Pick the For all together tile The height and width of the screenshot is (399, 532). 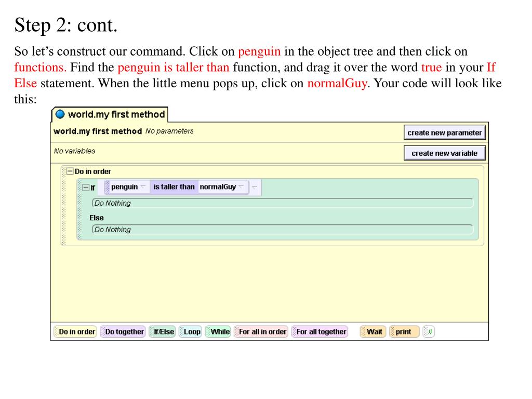[x=320, y=331]
